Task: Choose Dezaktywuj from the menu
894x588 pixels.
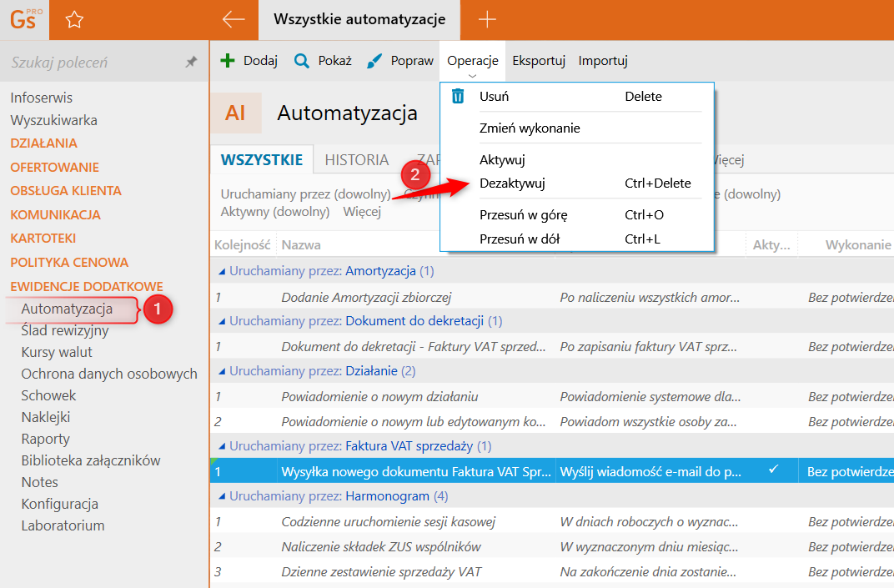Action: tap(576, 183)
